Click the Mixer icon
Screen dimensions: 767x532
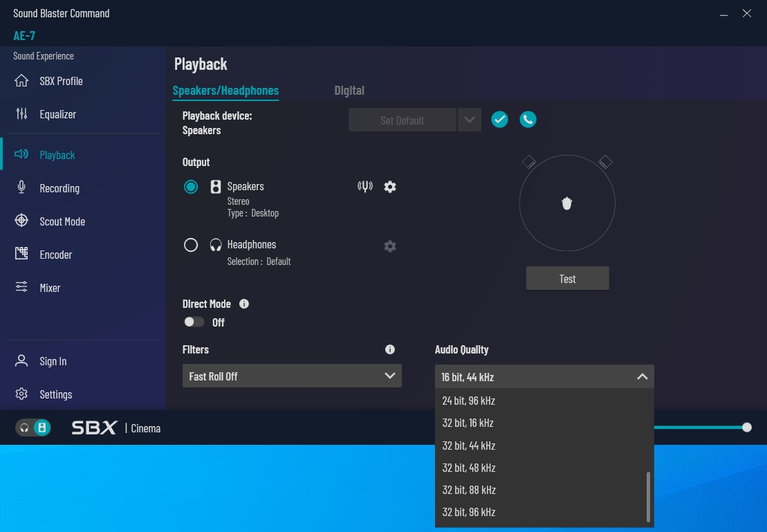click(x=21, y=287)
